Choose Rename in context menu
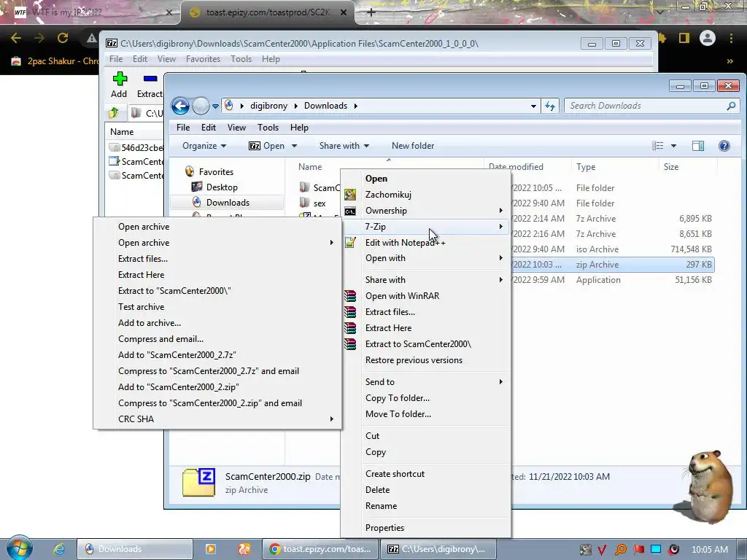 (x=381, y=506)
